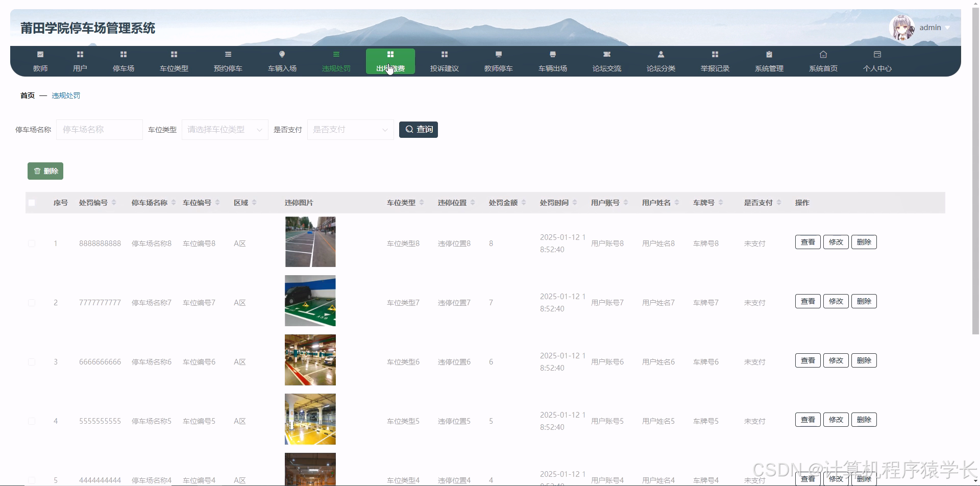This screenshot has width=980, height=486.
Task: Click 查看 for row 5555555555
Action: coord(808,420)
